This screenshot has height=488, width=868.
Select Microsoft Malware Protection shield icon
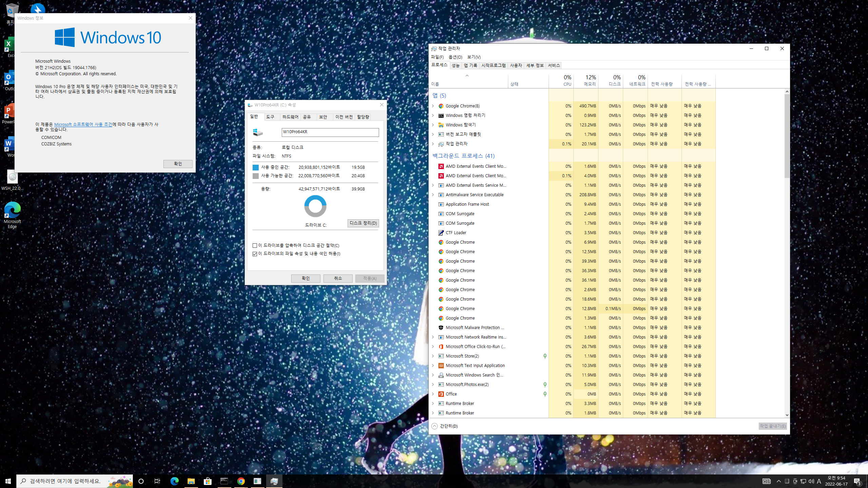tap(441, 328)
